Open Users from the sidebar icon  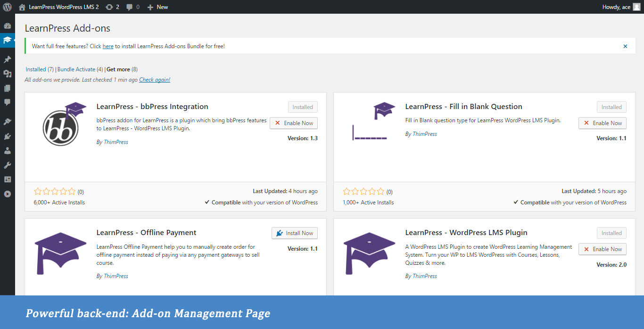click(7, 151)
